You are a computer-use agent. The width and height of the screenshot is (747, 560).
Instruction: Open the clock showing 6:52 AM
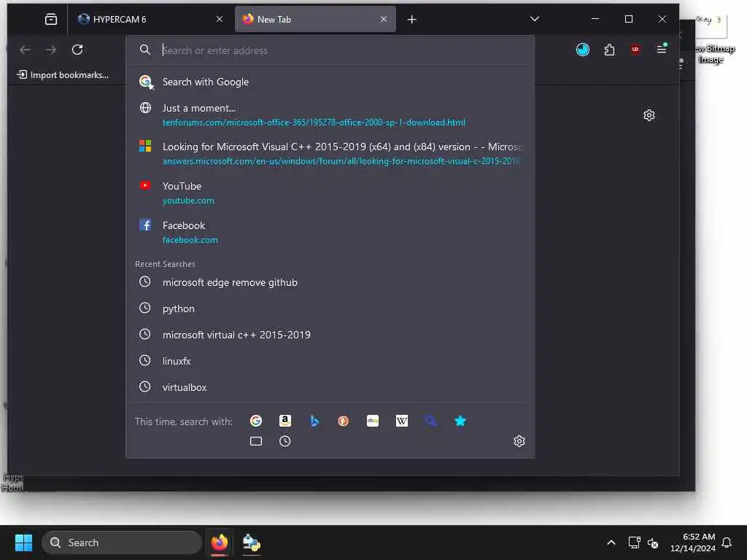(693, 542)
